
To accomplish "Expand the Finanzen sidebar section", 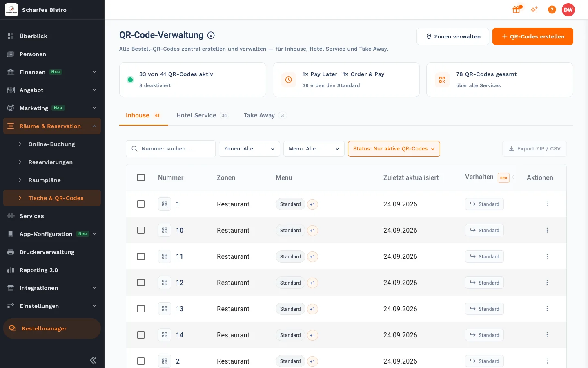I will click(52, 72).
